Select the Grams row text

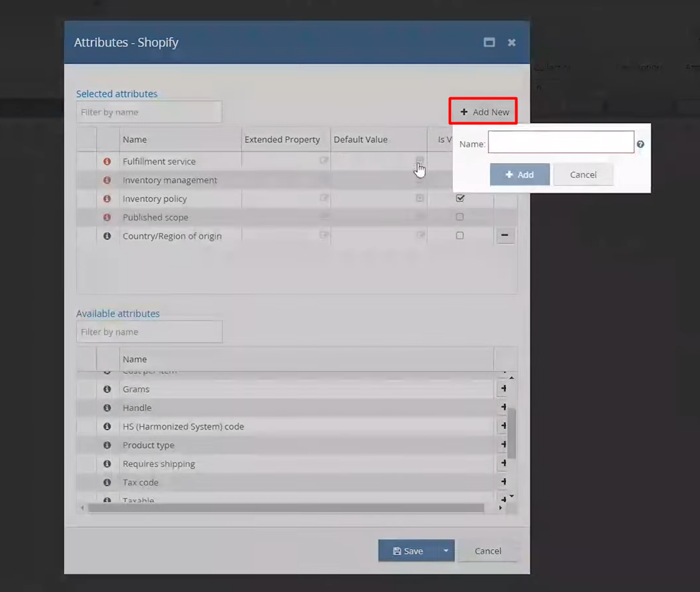(135, 389)
